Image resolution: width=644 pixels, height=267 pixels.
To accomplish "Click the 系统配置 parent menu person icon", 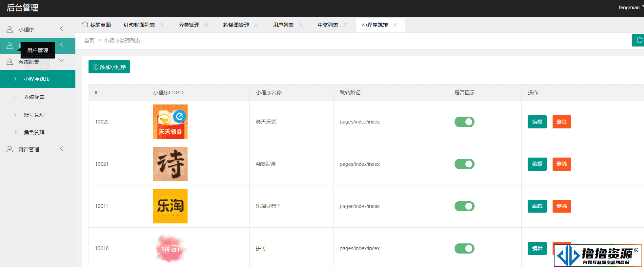I will 10,62.
